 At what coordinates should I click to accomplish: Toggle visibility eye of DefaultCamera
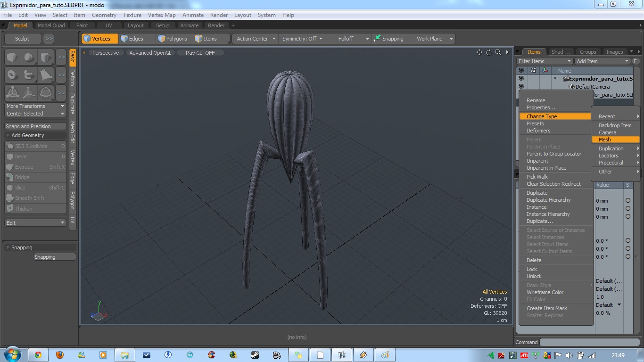(x=521, y=87)
